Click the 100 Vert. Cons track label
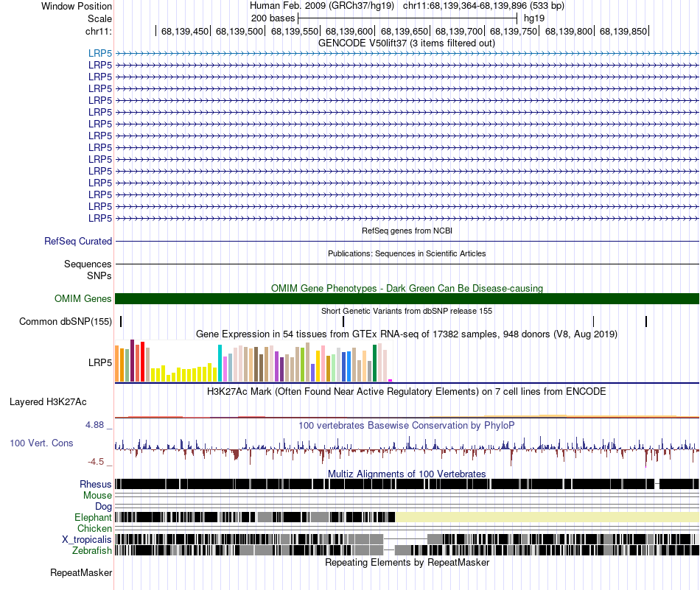Viewport: 700px width, 590px height. (x=41, y=443)
